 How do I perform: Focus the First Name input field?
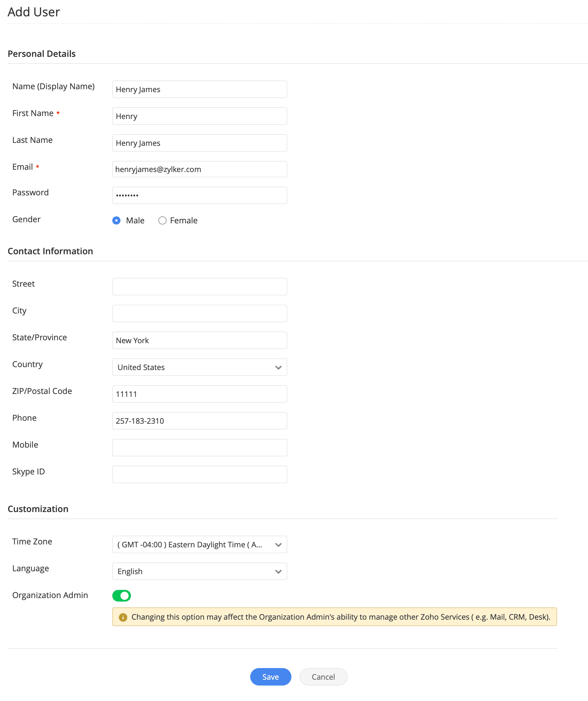click(x=199, y=116)
